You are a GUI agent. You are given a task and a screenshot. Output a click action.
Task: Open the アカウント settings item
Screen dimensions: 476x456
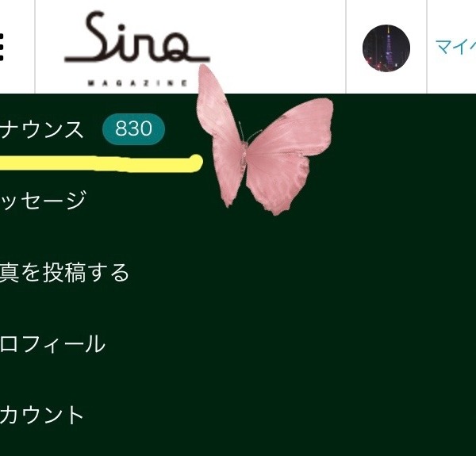41,415
